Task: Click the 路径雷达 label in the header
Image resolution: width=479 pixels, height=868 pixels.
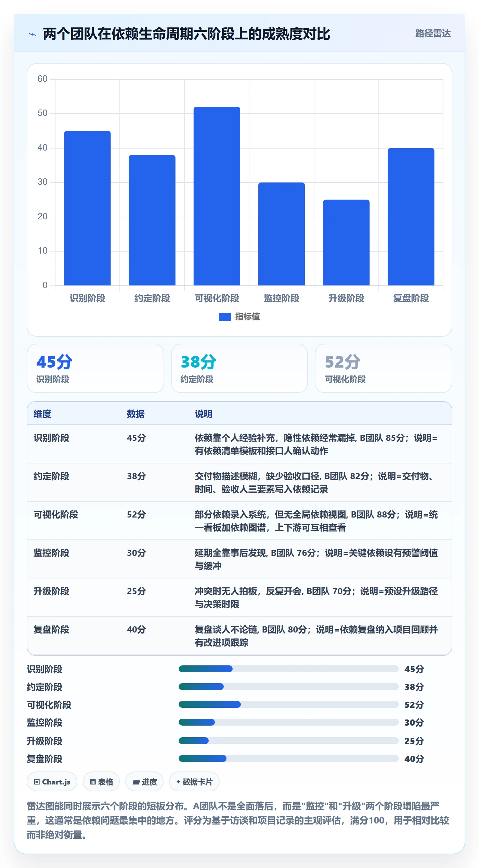Action: point(433,34)
